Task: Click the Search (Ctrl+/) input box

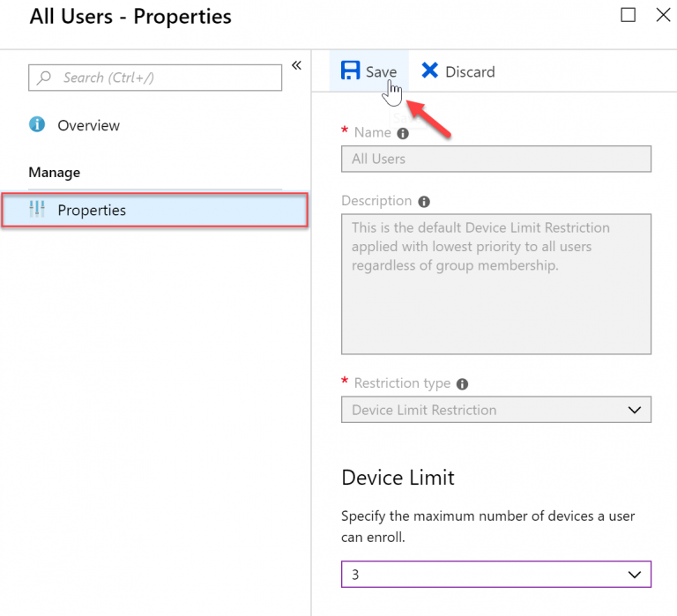Action: (x=155, y=78)
